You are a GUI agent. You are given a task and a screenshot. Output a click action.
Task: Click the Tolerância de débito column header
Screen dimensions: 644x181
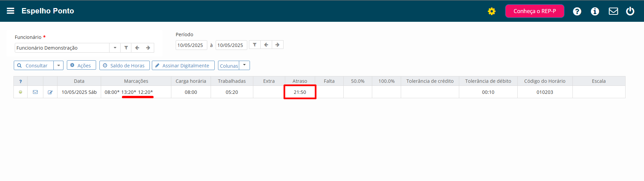click(x=488, y=81)
